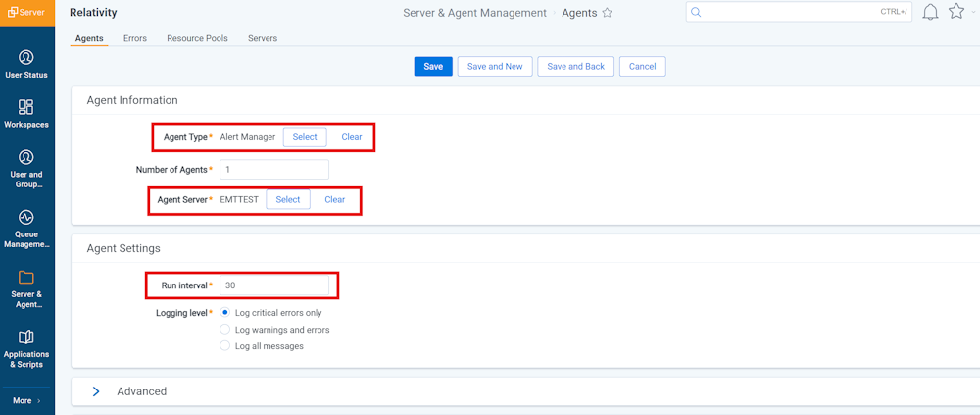Expand the Advanced section
The image size is (980, 415).
(x=96, y=391)
